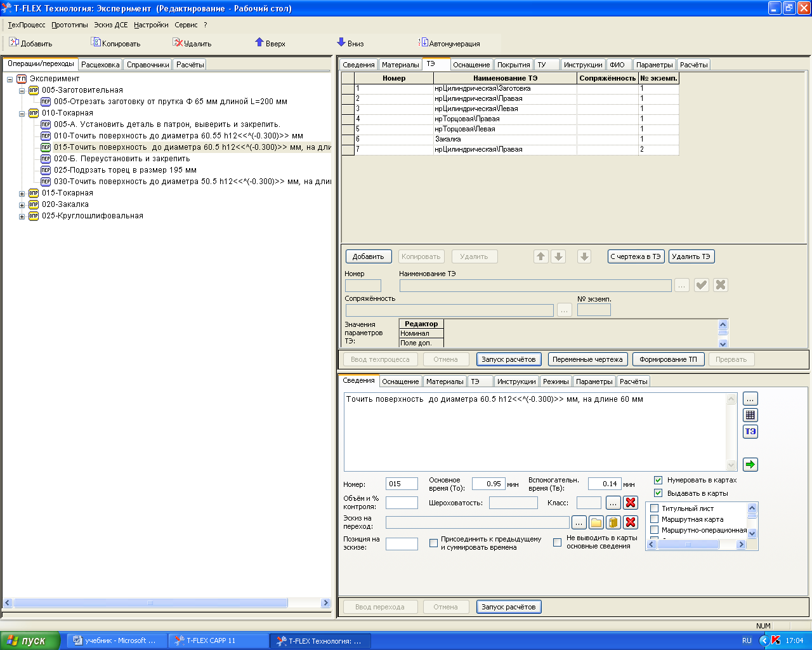Click the red Удалить toolbar icon
812x650 pixels.
[x=178, y=43]
